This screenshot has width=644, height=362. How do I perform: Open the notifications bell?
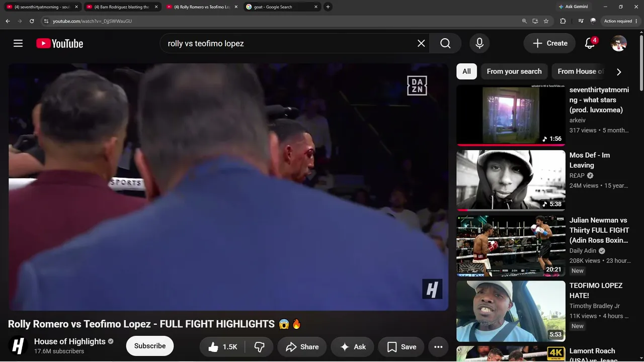590,43
